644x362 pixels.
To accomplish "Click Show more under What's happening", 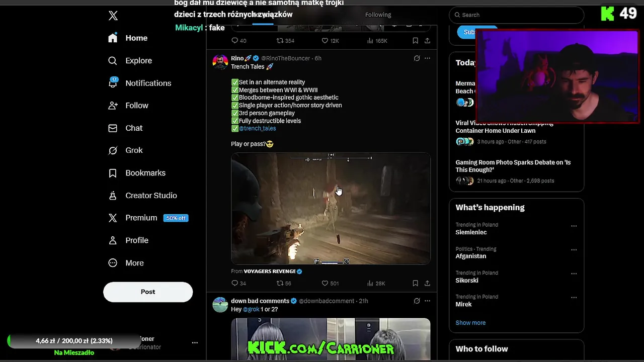I will pos(470,323).
